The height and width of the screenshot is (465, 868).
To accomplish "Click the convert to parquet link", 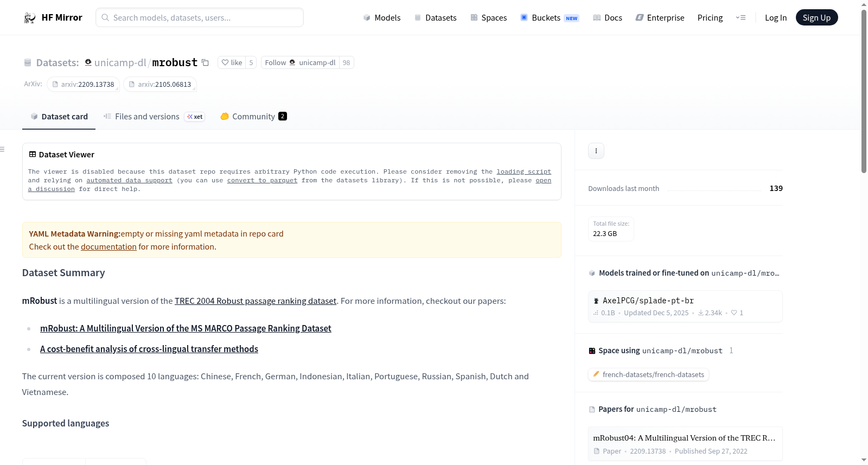I will point(262,180).
